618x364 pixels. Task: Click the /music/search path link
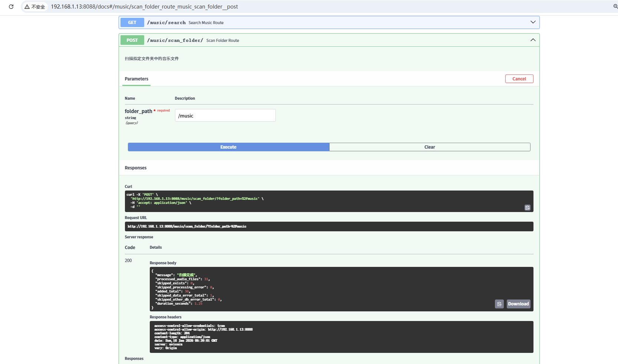(x=166, y=23)
